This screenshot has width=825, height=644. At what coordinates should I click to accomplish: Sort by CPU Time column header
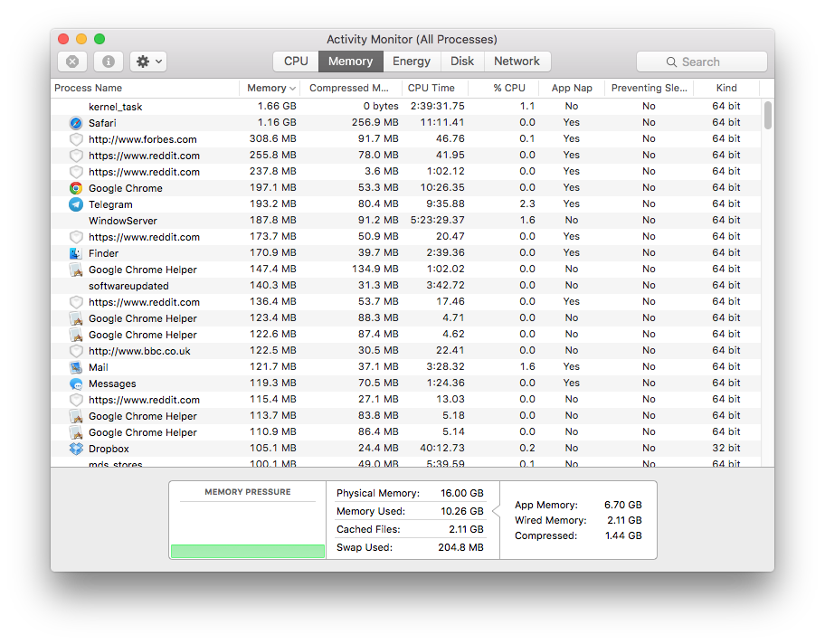[434, 88]
